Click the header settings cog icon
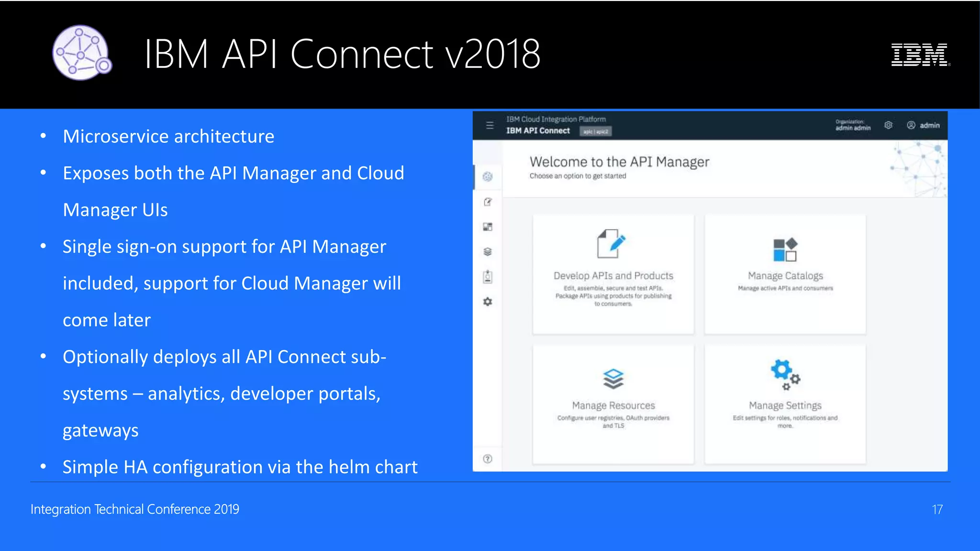This screenshot has width=980, height=551. click(x=889, y=125)
